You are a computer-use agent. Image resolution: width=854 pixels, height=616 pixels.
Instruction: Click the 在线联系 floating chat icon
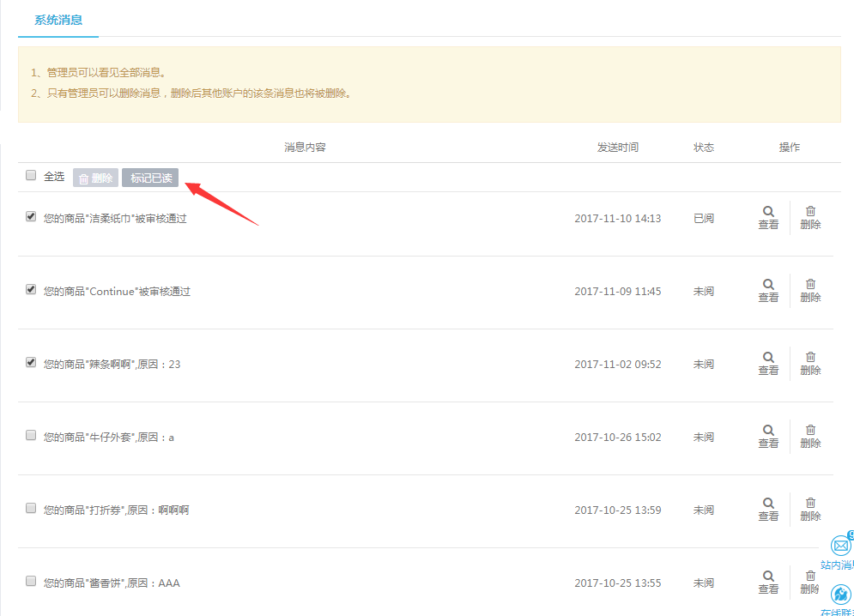click(840, 594)
